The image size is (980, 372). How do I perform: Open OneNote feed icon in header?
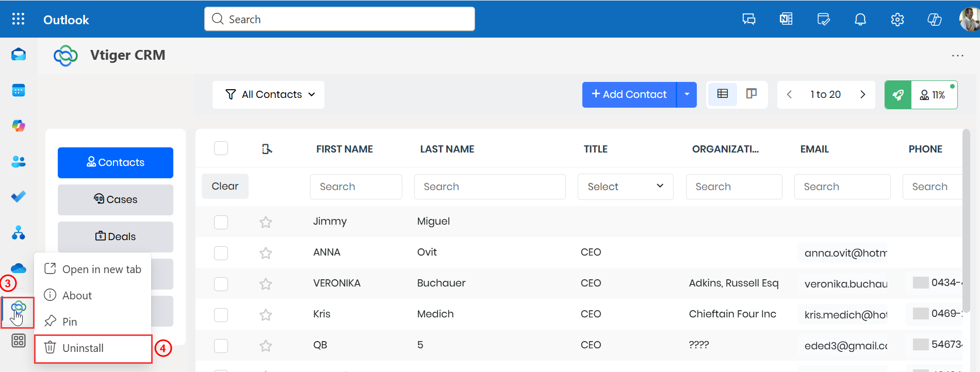(786, 20)
